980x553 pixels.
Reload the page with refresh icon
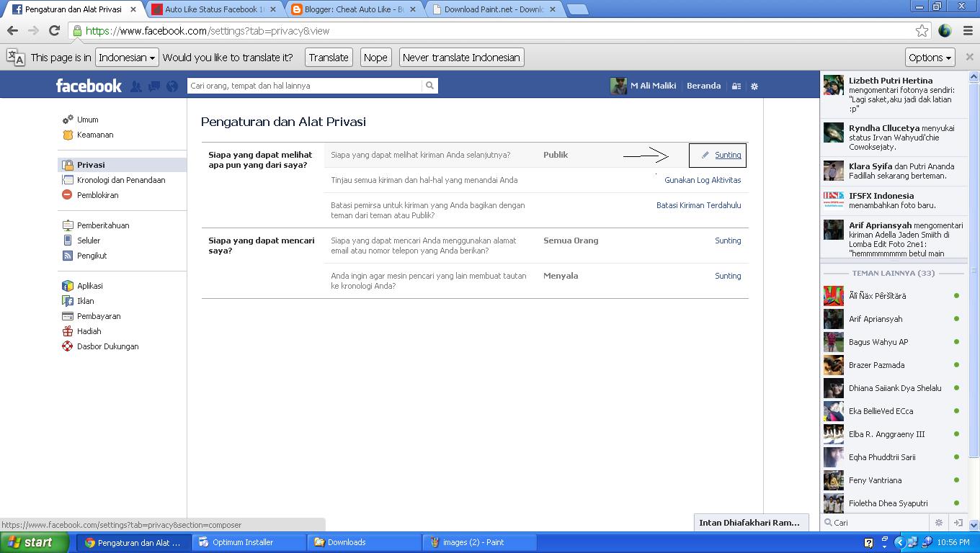54,31
